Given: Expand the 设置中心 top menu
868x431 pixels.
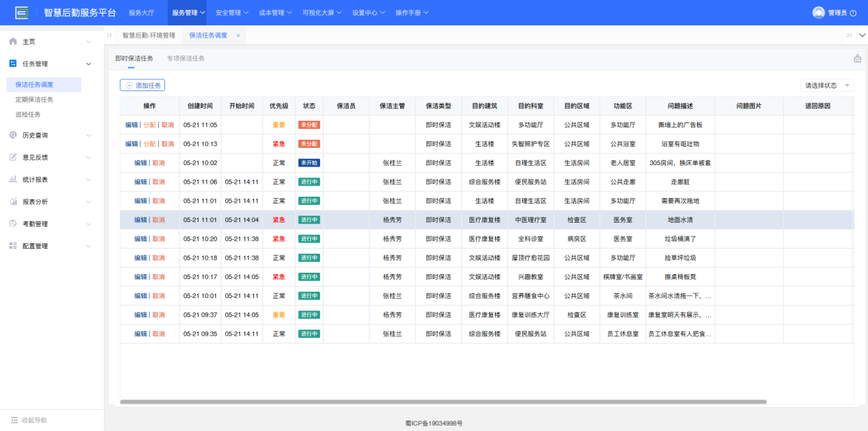Looking at the screenshot, I should pos(369,12).
